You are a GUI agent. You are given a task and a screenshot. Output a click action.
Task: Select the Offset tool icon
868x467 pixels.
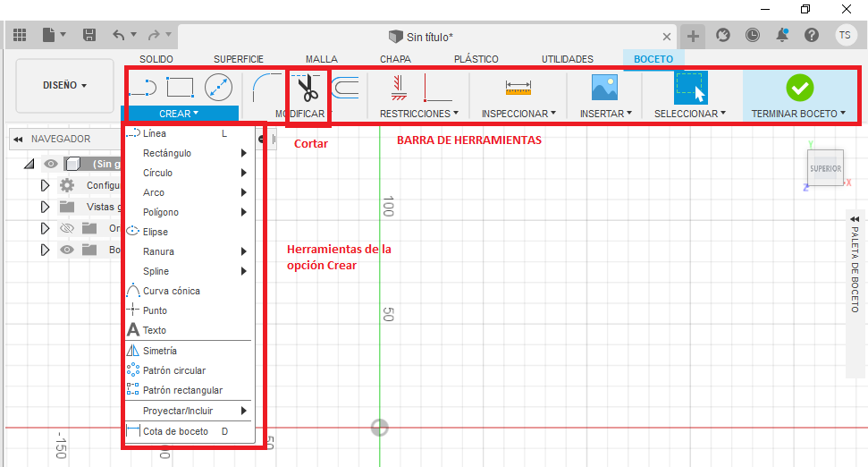click(x=345, y=88)
